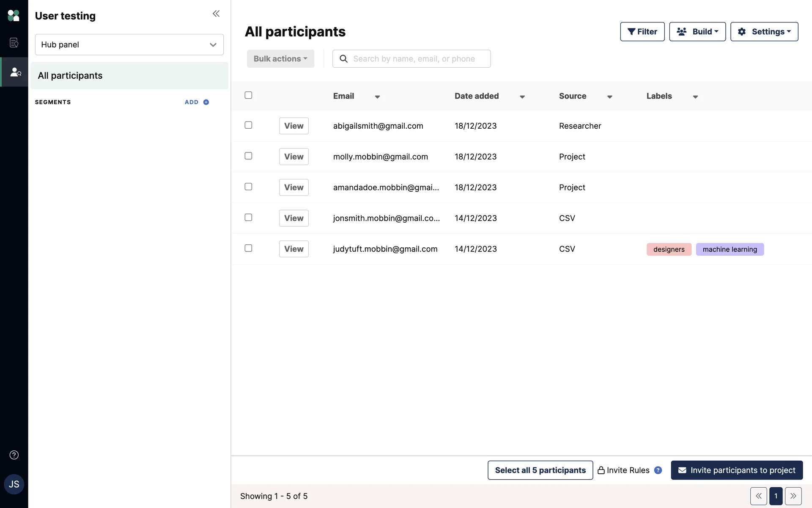Collapse the sidebar with double-chevron icon

(216, 14)
